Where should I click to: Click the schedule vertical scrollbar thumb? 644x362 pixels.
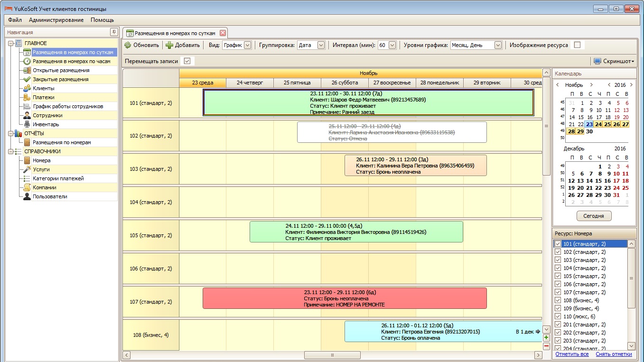546,126
